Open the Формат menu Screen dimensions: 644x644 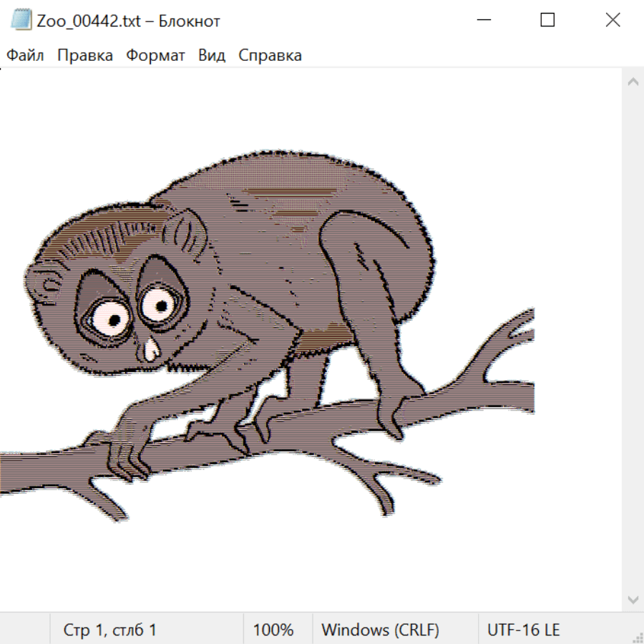pyautogui.click(x=155, y=56)
